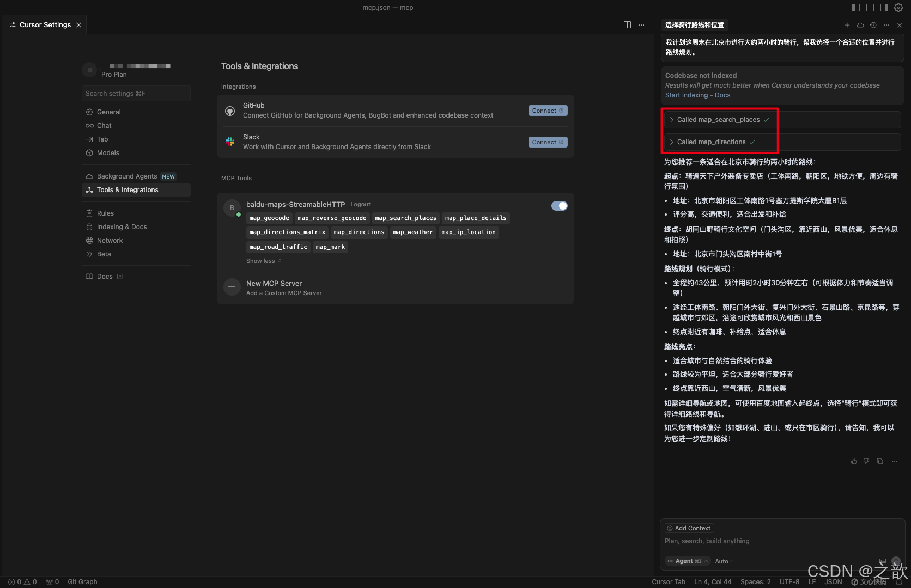Open Background Agents settings section
911x588 pixels.
(136, 176)
